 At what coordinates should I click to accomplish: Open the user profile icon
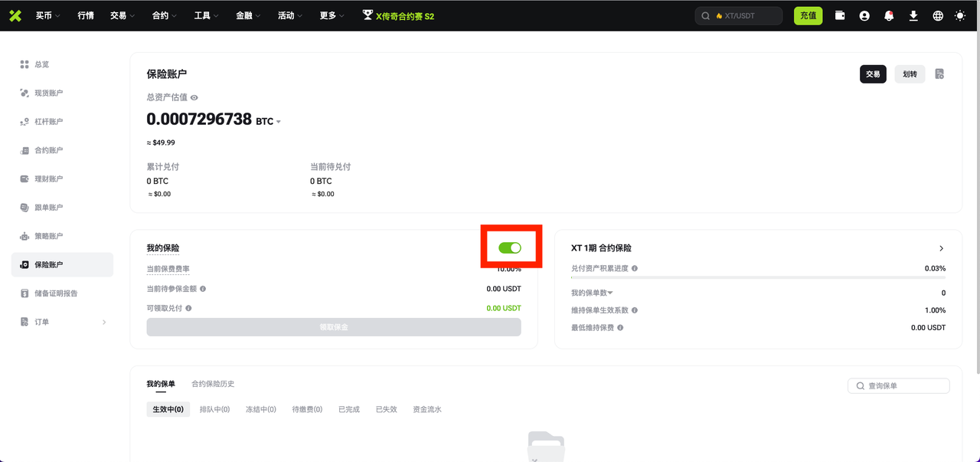[864, 15]
